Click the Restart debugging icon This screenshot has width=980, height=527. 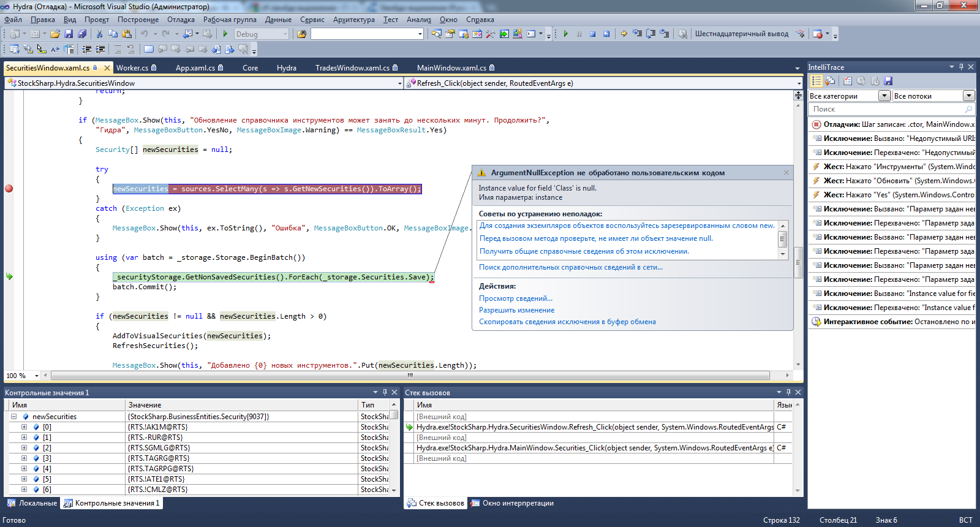(606, 34)
